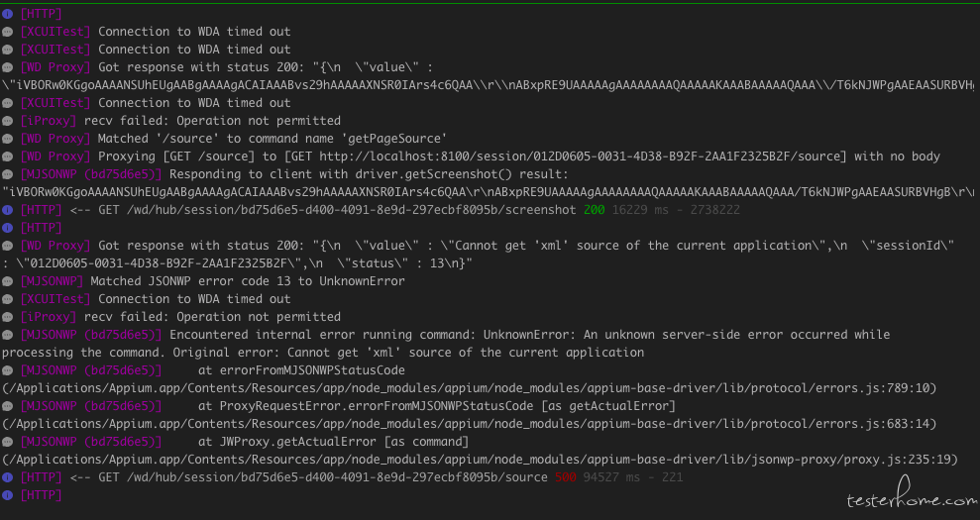980x520 pixels.
Task: Click debug icon beside "Proxying [GET /source]" line
Action: (x=8, y=156)
